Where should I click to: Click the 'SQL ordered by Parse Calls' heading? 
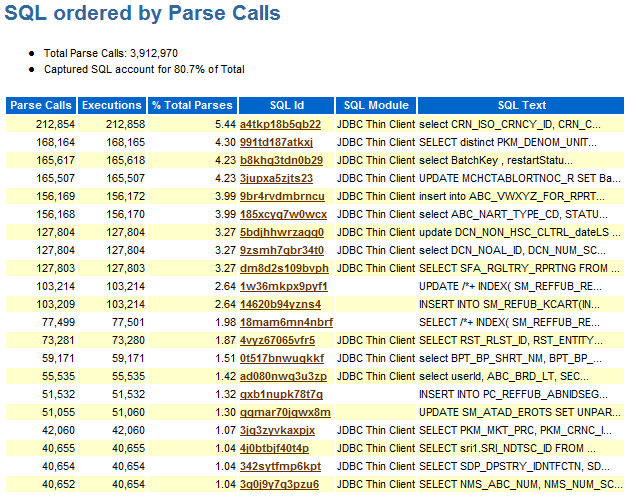tap(142, 13)
